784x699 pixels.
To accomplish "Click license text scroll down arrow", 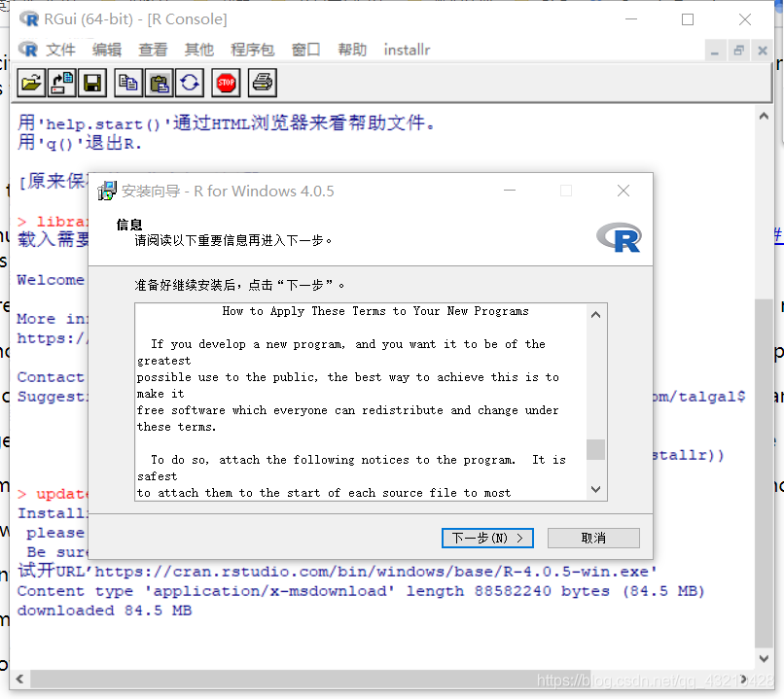I will coord(595,489).
